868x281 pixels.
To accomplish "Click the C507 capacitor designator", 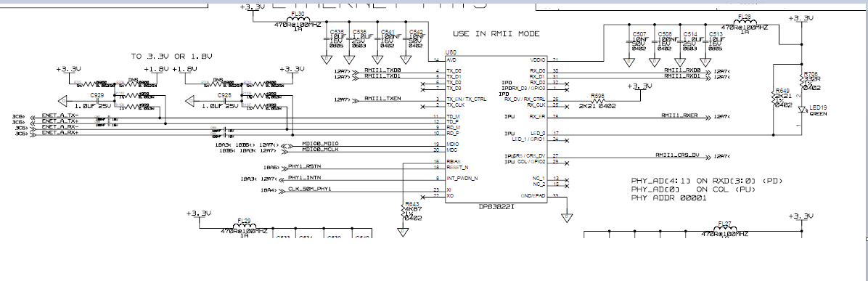I will point(639,34).
